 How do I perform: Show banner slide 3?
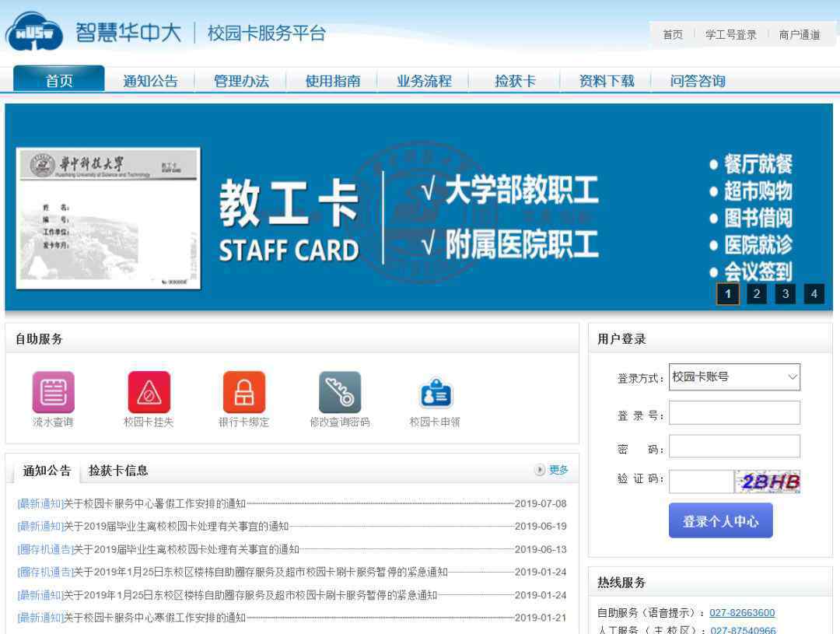click(x=786, y=294)
